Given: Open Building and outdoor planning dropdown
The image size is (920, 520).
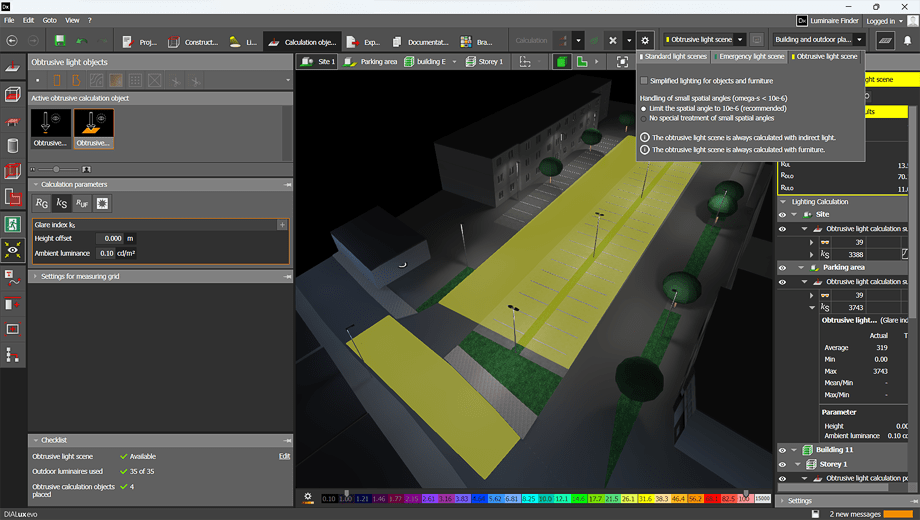Looking at the screenshot, I should click(x=859, y=40).
